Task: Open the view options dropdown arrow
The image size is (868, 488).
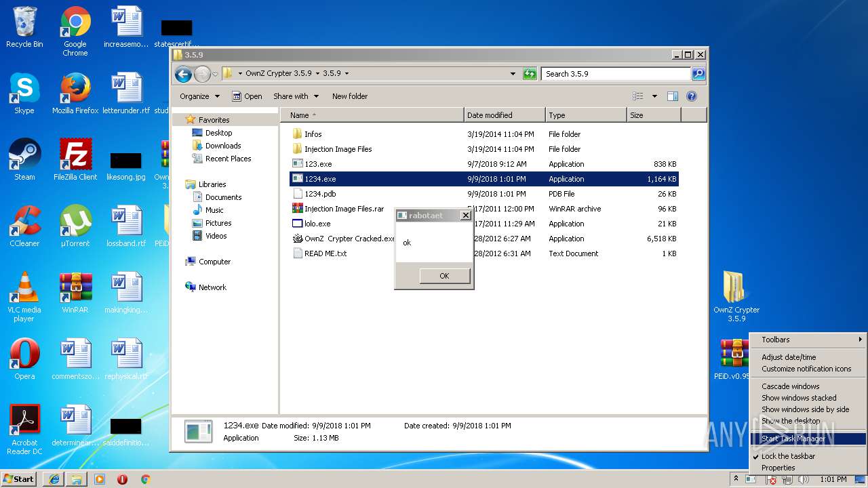Action: coord(654,96)
